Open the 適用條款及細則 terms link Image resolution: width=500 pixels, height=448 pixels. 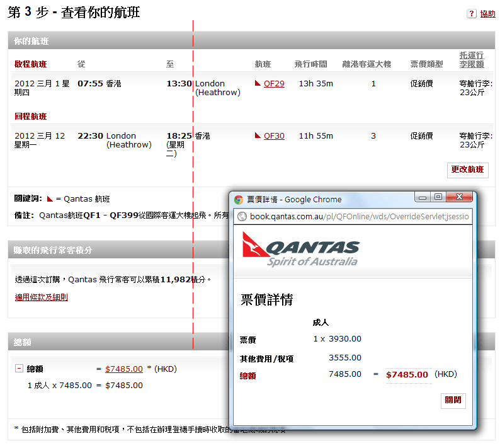[x=42, y=297]
